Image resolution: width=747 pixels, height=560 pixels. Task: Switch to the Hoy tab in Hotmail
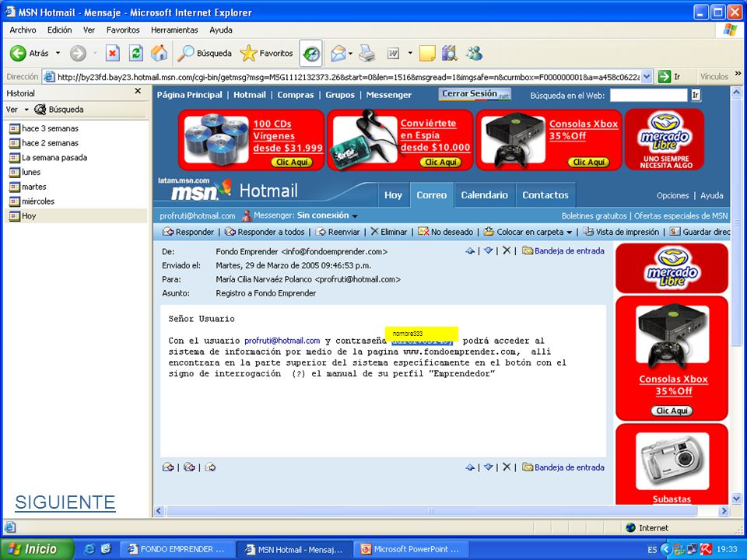[394, 194]
